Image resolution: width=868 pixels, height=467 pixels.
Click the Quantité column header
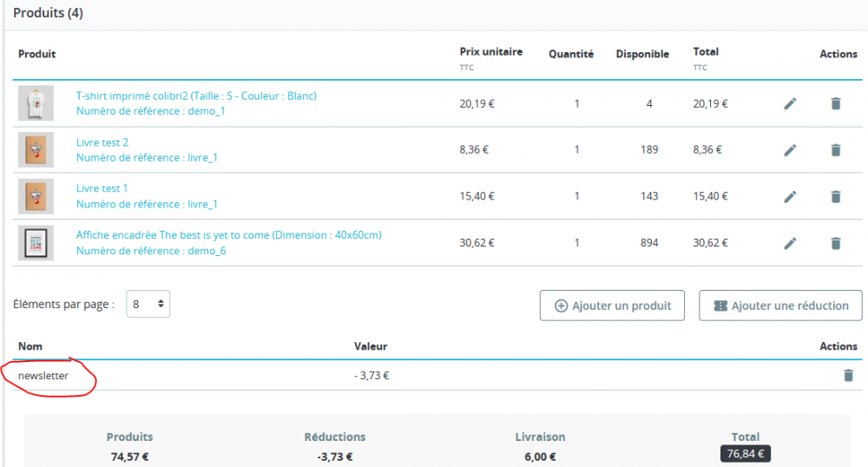(x=571, y=54)
